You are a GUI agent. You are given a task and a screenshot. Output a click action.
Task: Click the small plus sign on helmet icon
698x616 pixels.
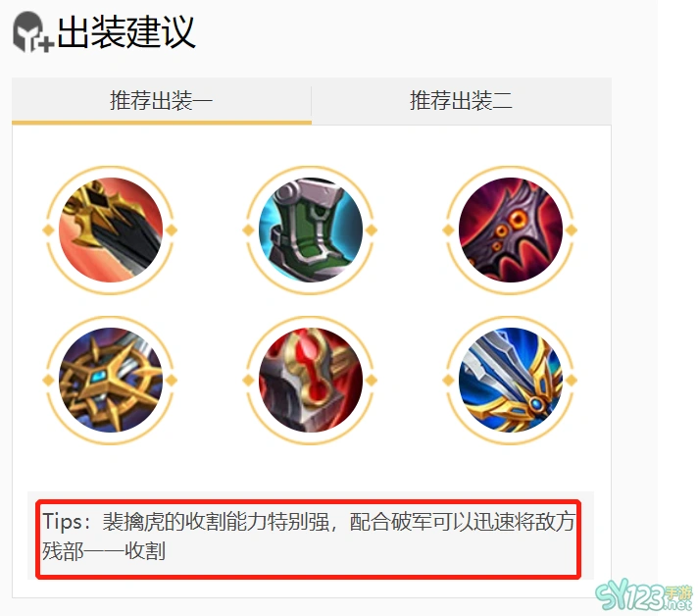pos(46,44)
